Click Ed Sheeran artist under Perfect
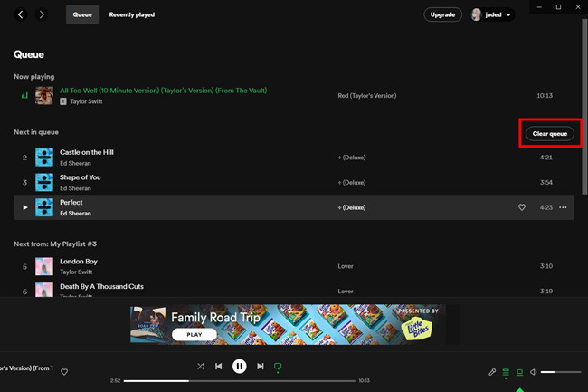Screen dimensions: 588x392 coord(75,214)
